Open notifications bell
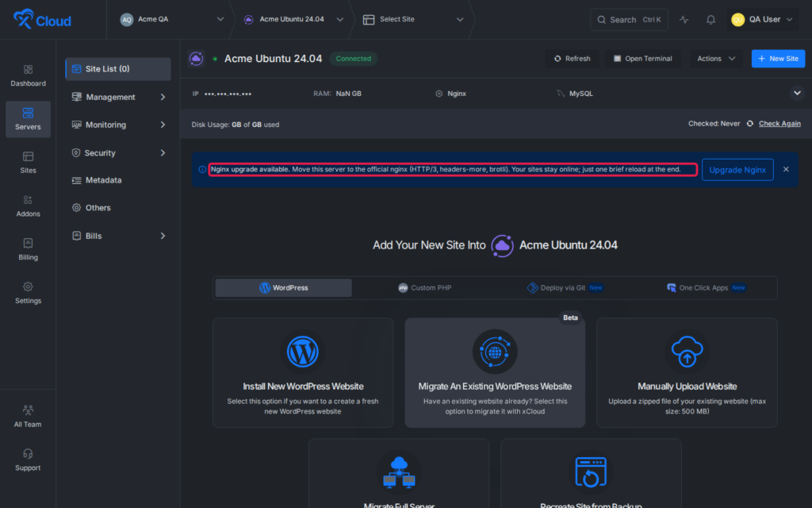This screenshot has width=812, height=508. 710,20
